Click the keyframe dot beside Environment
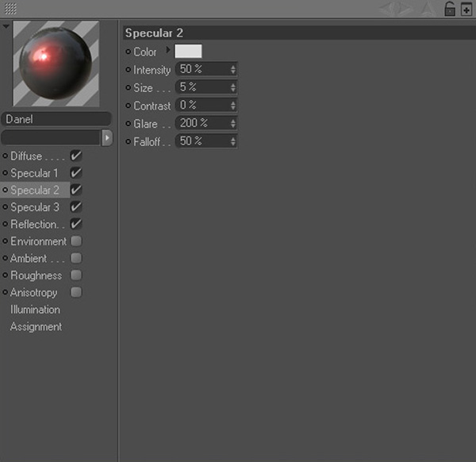The height and width of the screenshot is (462, 476). click(x=6, y=241)
